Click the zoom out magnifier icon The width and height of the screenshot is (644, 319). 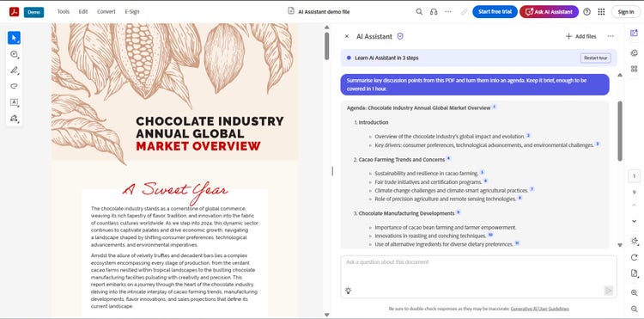pyautogui.click(x=635, y=309)
